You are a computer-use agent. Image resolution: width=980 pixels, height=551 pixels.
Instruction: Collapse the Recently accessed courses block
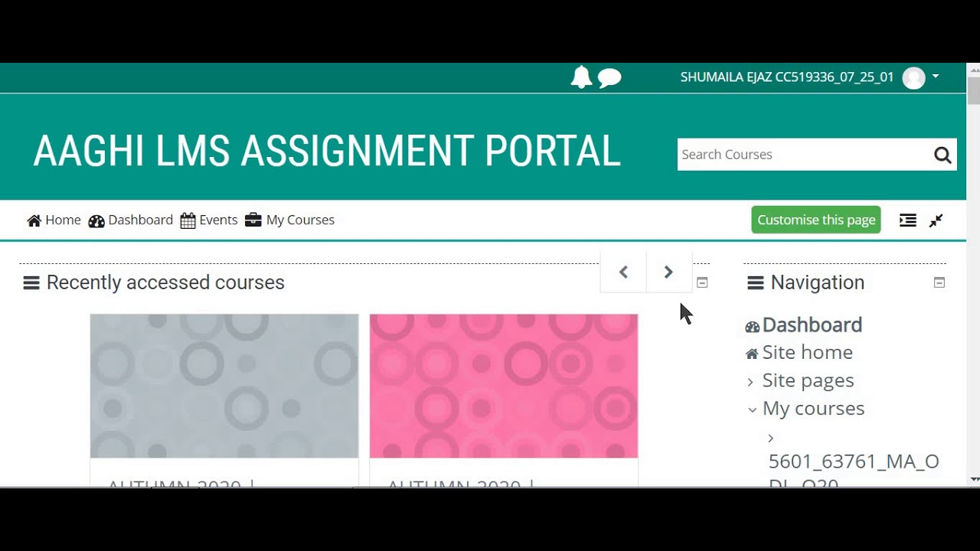coord(702,282)
